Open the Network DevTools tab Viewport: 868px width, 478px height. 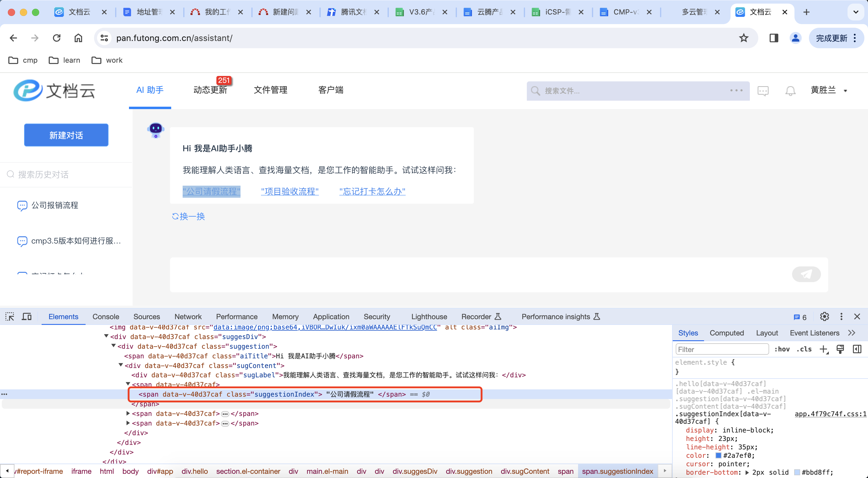click(x=188, y=317)
